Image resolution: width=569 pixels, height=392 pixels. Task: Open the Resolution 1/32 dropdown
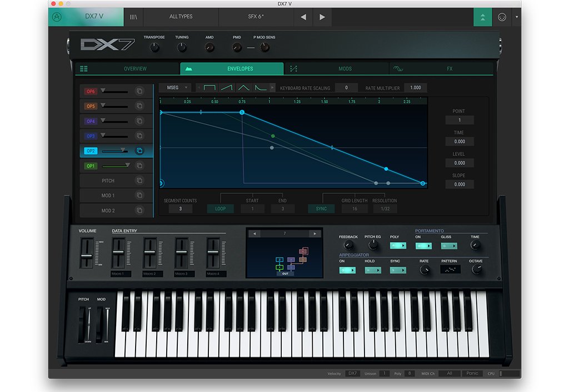click(x=385, y=209)
